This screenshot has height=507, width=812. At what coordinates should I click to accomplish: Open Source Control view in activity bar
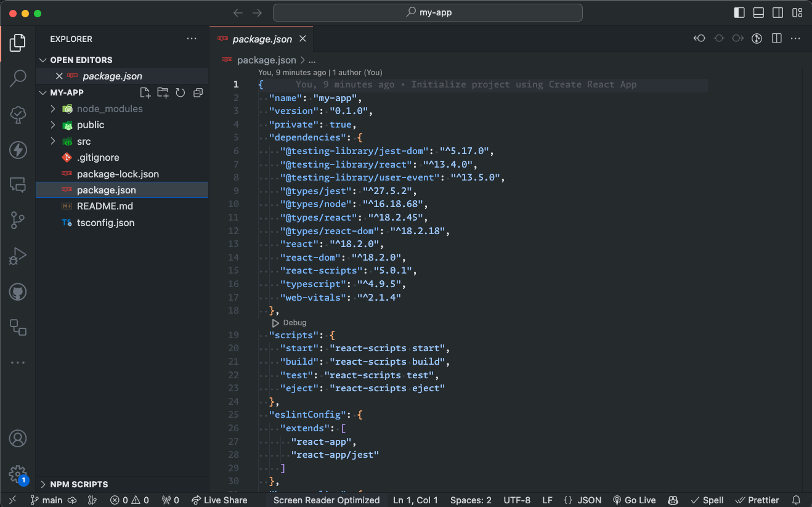[x=18, y=220]
